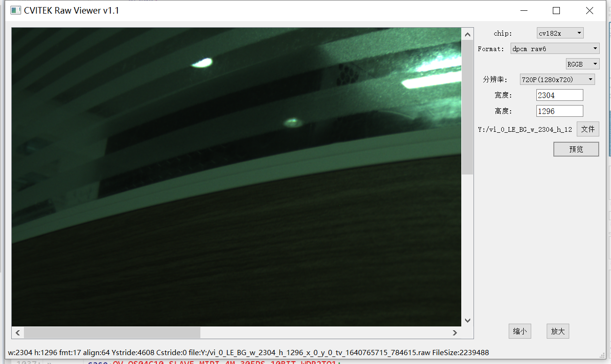
Task: Click the 预览 preview button
Action: coord(576,149)
